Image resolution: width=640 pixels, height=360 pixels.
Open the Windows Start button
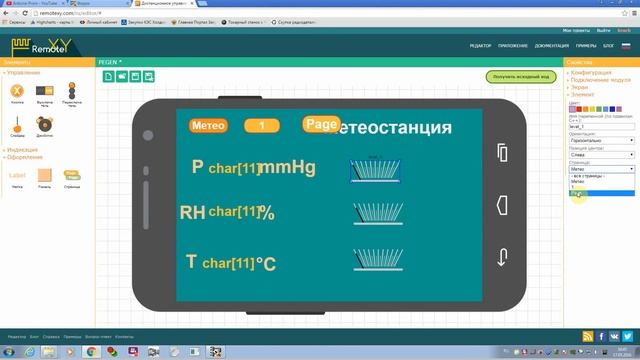(9, 352)
